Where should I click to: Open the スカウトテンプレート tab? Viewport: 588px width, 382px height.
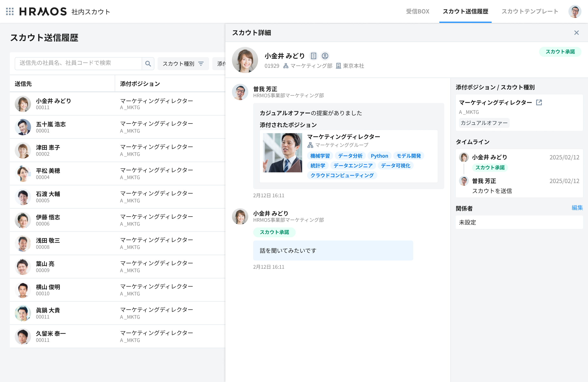(530, 11)
